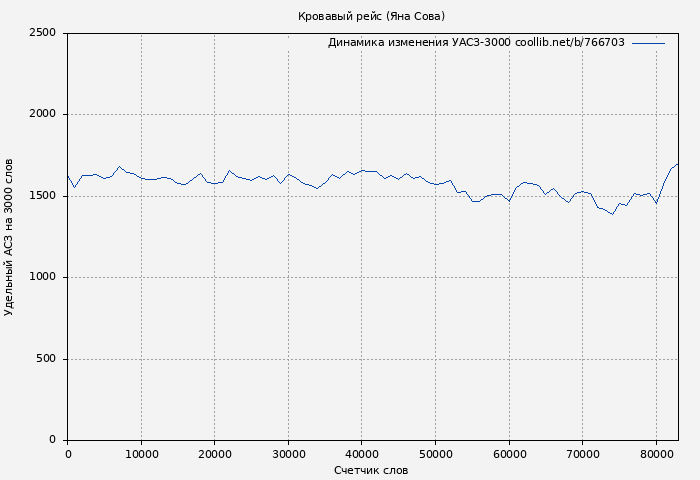The height and width of the screenshot is (480, 700).
Task: Click the 10000 tick label on x-axis
Action: [x=141, y=455]
